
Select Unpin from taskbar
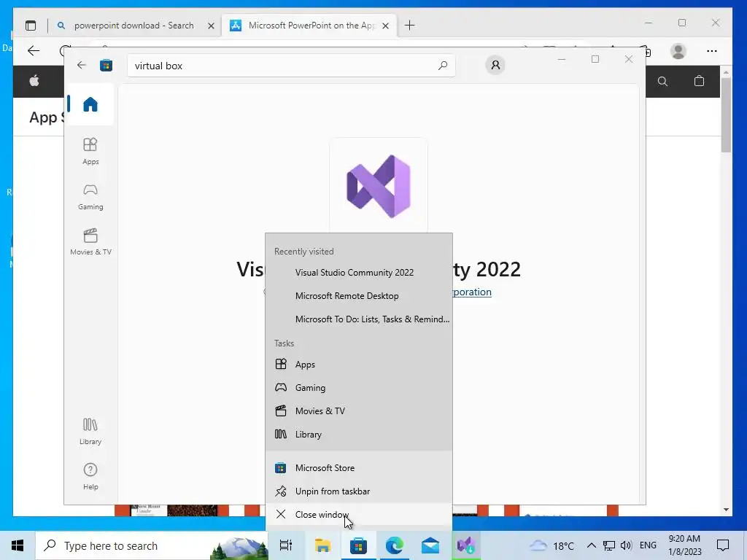pos(359,491)
